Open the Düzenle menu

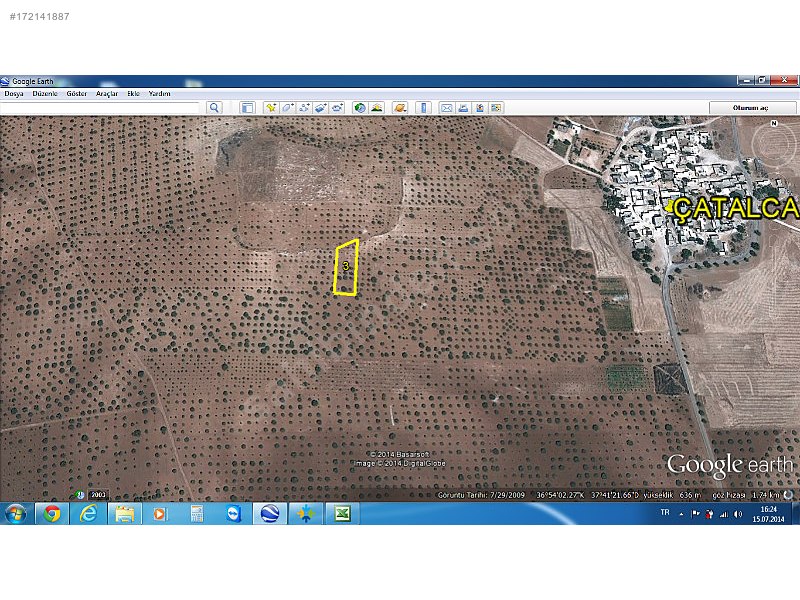click(x=45, y=94)
